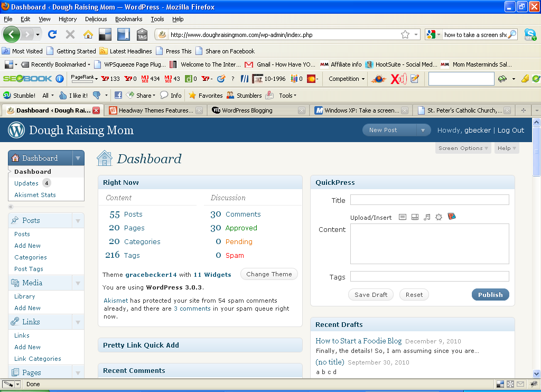541x392 pixels.
Task: Open the Recently Bookmarked dropdown
Action: coord(56,64)
